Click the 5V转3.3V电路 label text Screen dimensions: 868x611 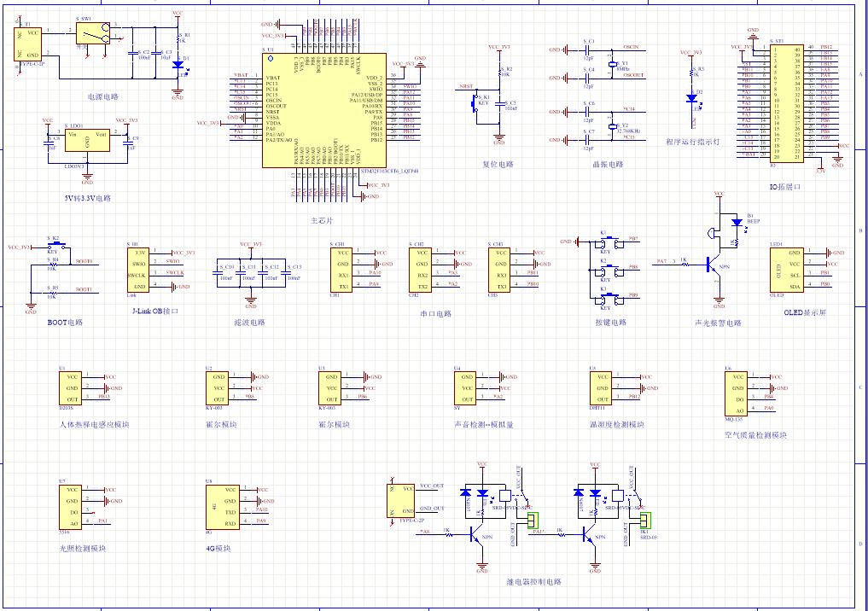(x=87, y=198)
